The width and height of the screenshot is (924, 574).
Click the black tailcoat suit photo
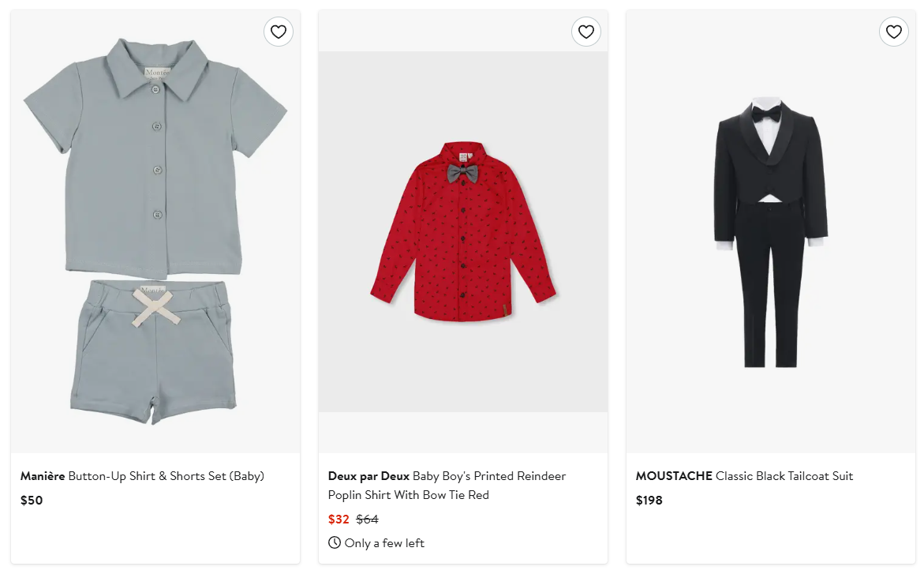click(770, 229)
